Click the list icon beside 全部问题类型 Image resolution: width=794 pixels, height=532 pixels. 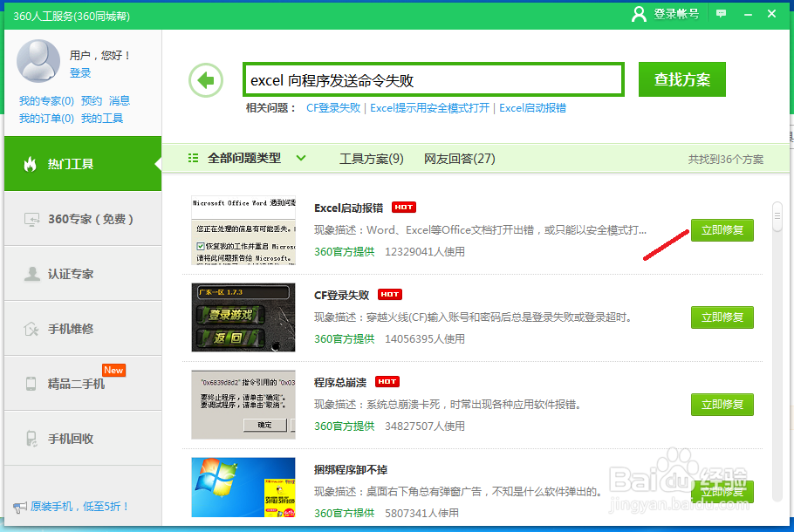(x=193, y=158)
